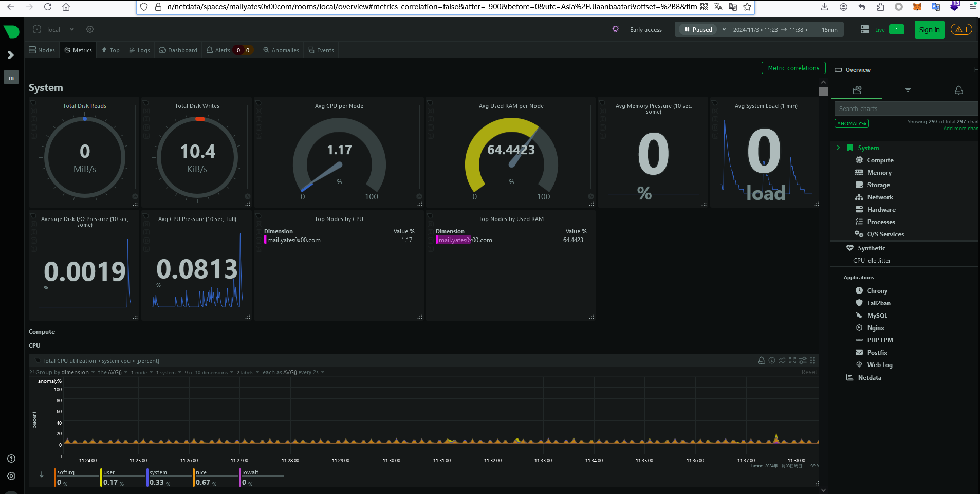Expand the left sidebar with the chevron arrow
Viewport: 980px width, 494px height.
click(x=10, y=55)
